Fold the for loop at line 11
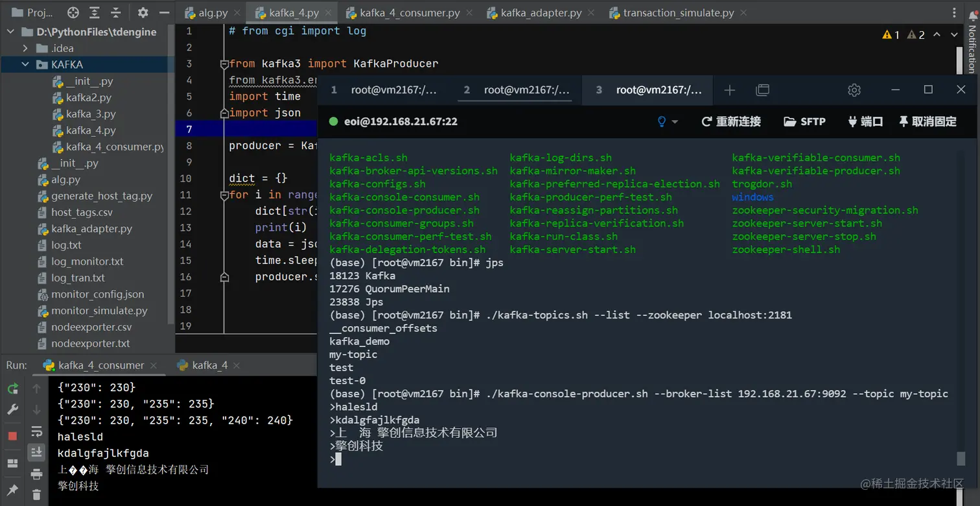The height and width of the screenshot is (506, 980). pos(224,195)
